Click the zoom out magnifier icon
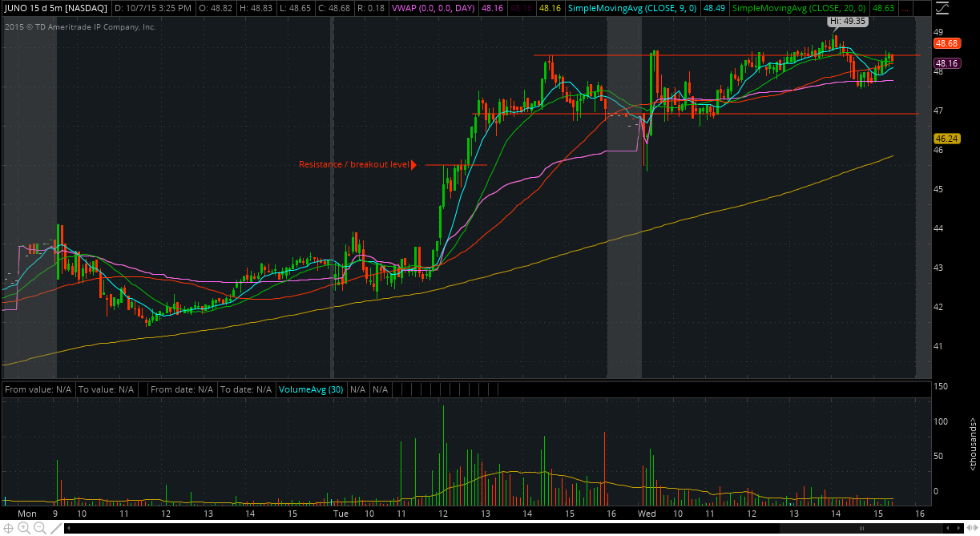 coord(38,528)
